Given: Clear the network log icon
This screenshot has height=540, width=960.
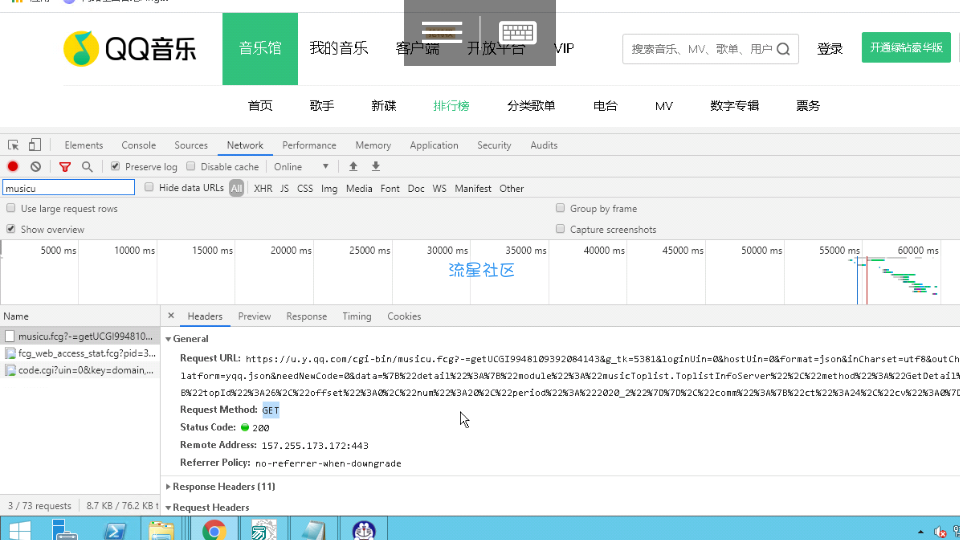Looking at the screenshot, I should pyautogui.click(x=36, y=167).
